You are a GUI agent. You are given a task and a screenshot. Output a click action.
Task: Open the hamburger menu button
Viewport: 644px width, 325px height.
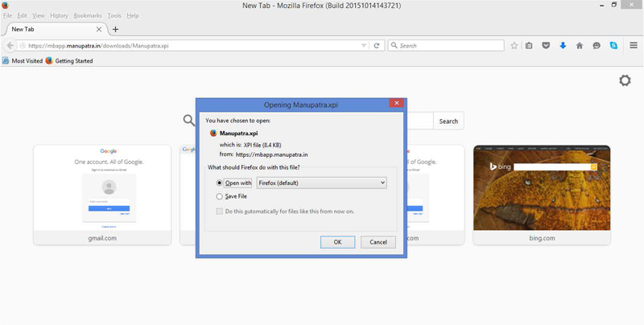tap(634, 46)
